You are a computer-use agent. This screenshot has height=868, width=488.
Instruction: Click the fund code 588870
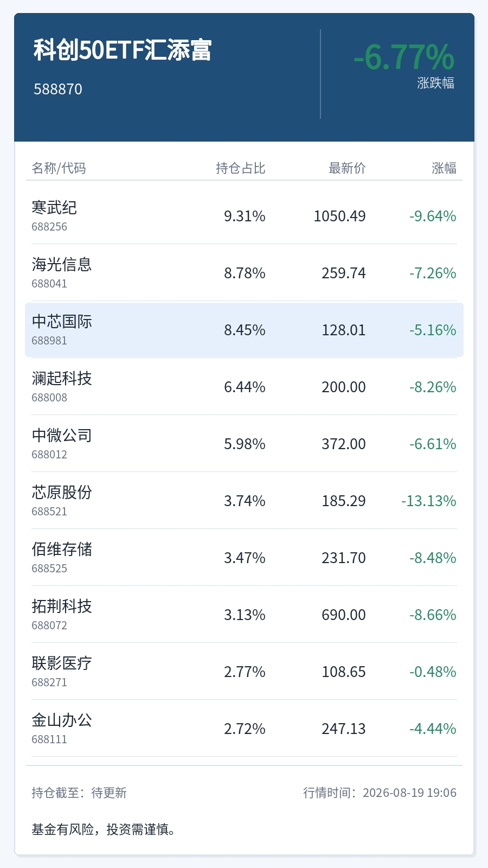pos(58,89)
